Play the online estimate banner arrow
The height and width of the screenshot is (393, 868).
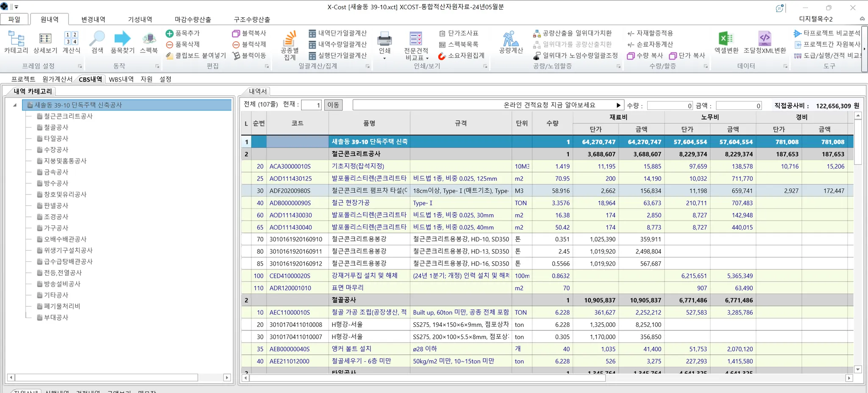click(x=618, y=105)
